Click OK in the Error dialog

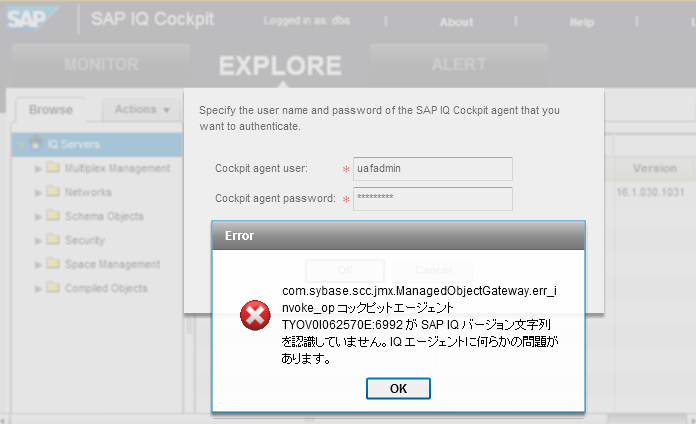coord(398,388)
